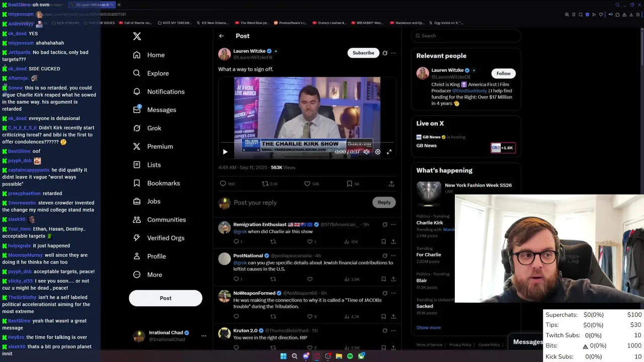Mute the video with speaker icon

(367, 152)
